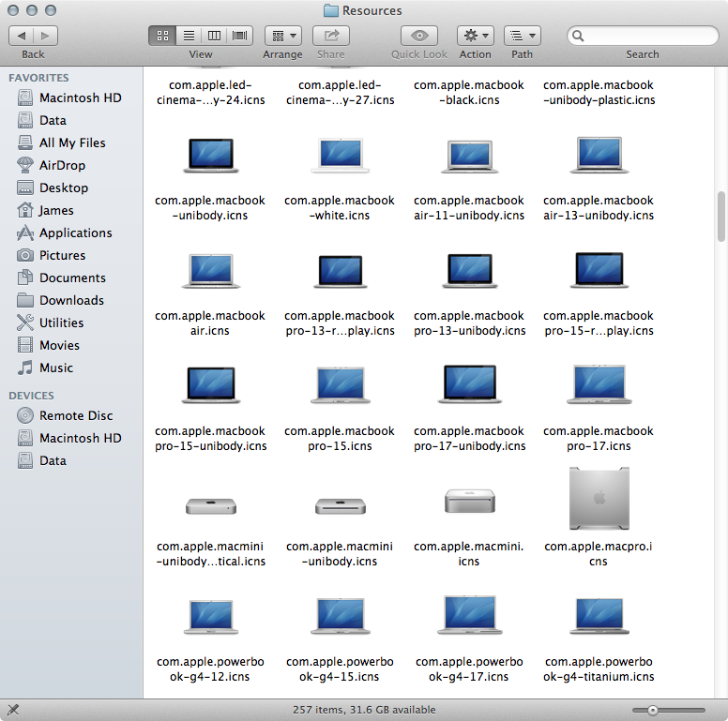The image size is (728, 721).
Task: Select macbookair-11-unibody.icns icon
Action: click(x=469, y=156)
